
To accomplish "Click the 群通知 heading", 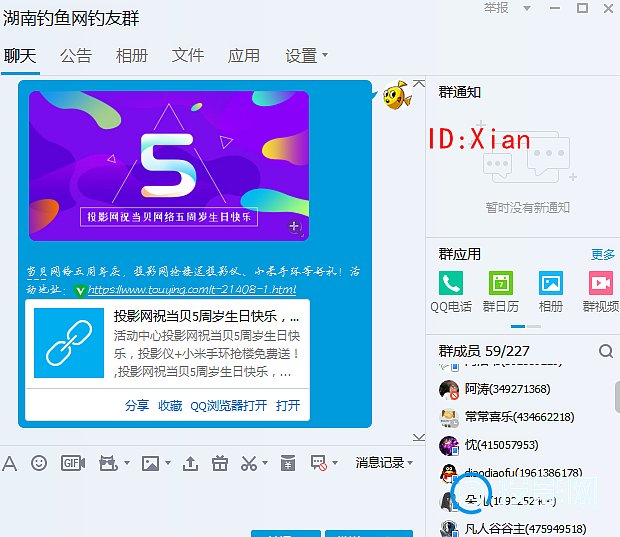I will coord(459,93).
